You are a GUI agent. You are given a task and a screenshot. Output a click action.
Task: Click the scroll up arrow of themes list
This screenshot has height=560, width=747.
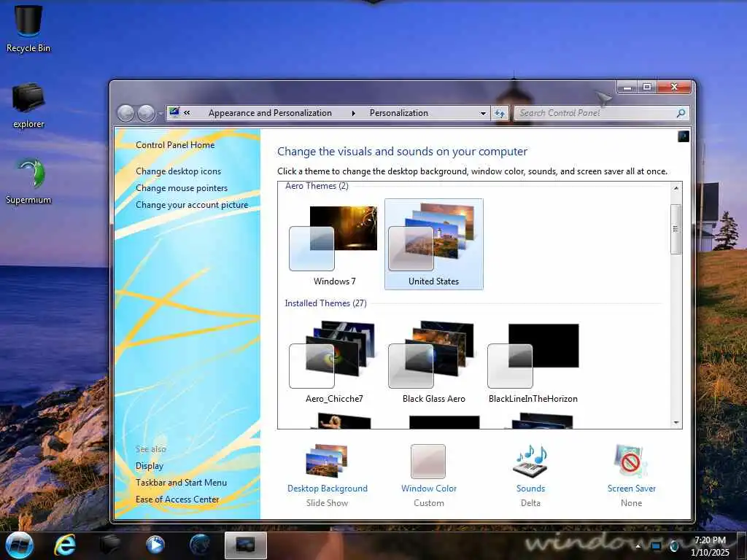676,188
